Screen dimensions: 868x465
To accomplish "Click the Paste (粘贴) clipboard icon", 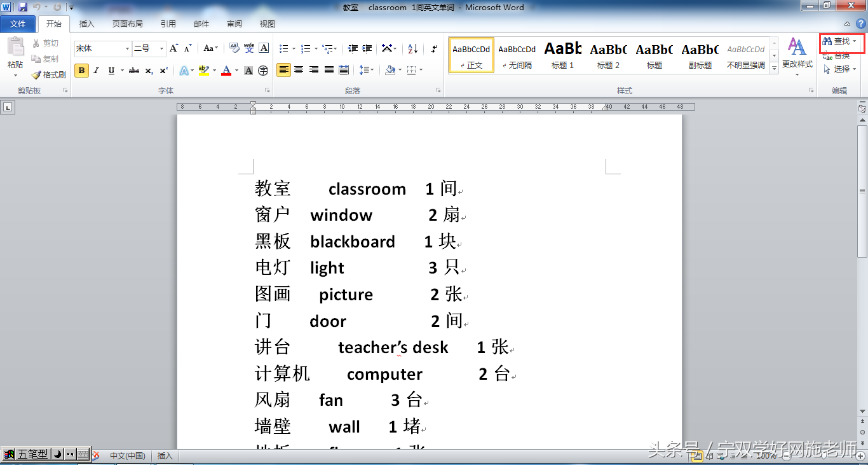I will [15, 48].
